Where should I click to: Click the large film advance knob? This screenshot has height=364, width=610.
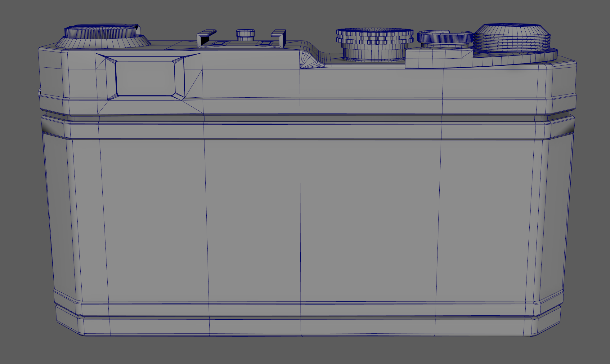point(512,37)
